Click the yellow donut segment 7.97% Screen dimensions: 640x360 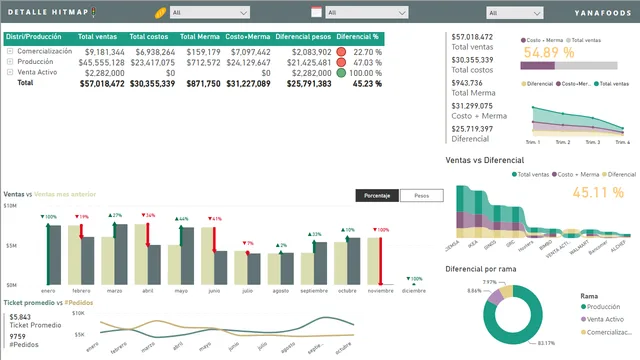tap(507, 291)
